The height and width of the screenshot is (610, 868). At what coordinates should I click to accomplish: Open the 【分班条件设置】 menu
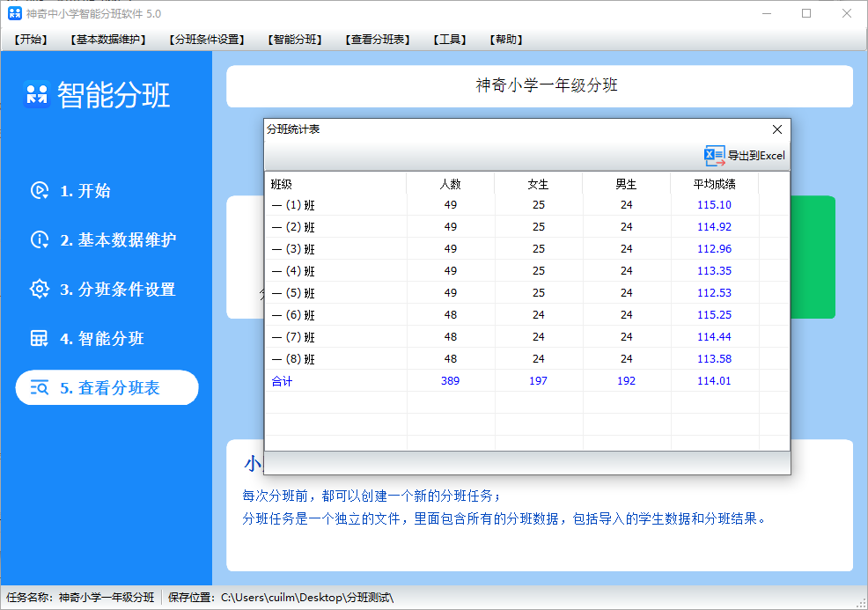pos(207,40)
